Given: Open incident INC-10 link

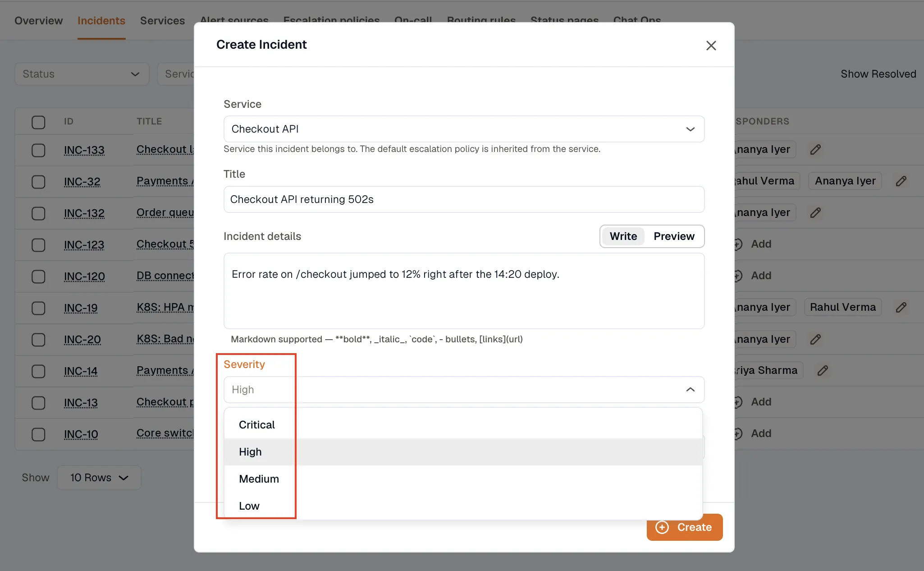Looking at the screenshot, I should click(81, 434).
